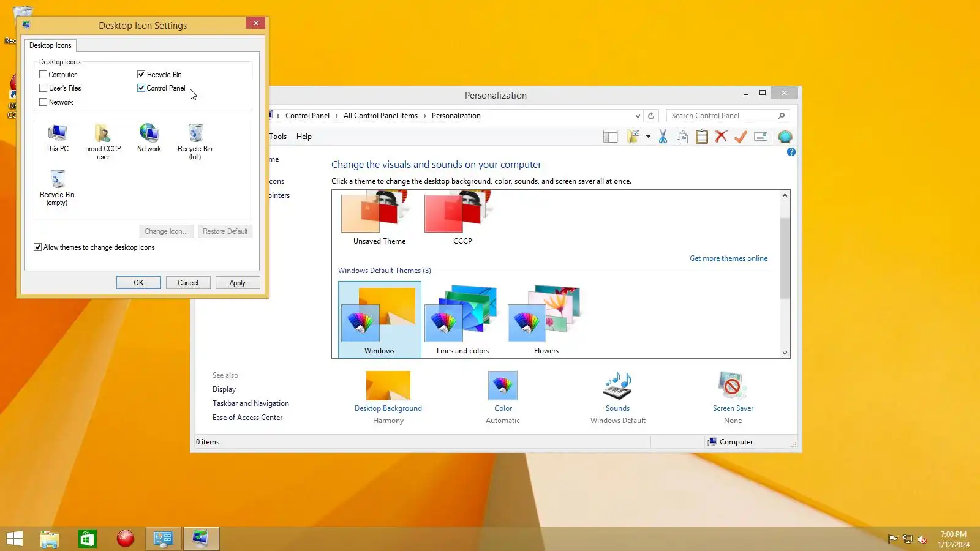This screenshot has height=551, width=980.
Task: Uncheck the Control Panel checkbox
Action: pyautogui.click(x=141, y=88)
